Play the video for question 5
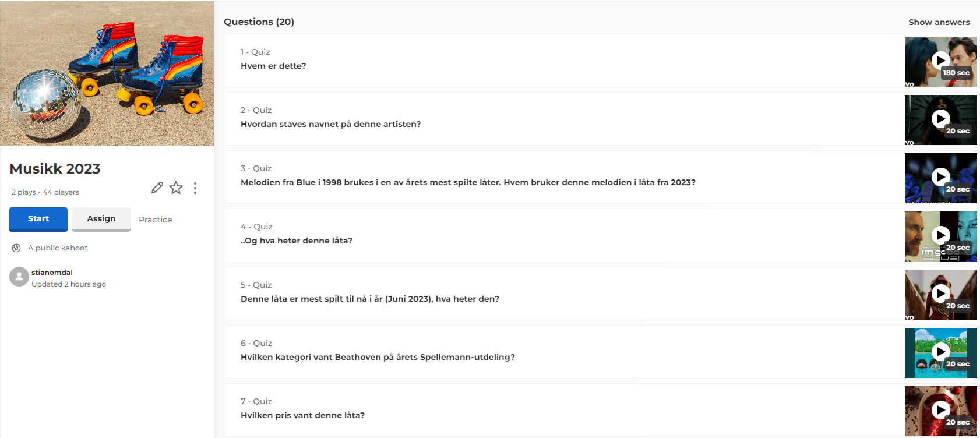 [x=940, y=294]
